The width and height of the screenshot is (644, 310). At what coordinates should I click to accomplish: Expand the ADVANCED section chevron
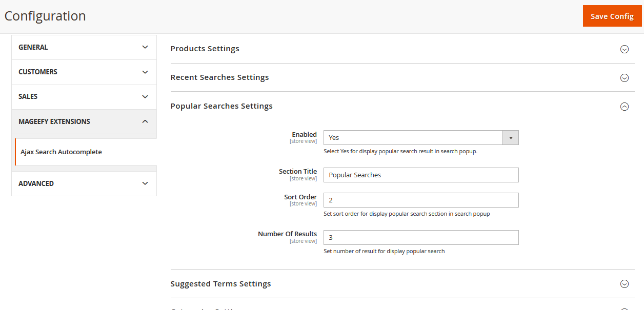(x=145, y=183)
